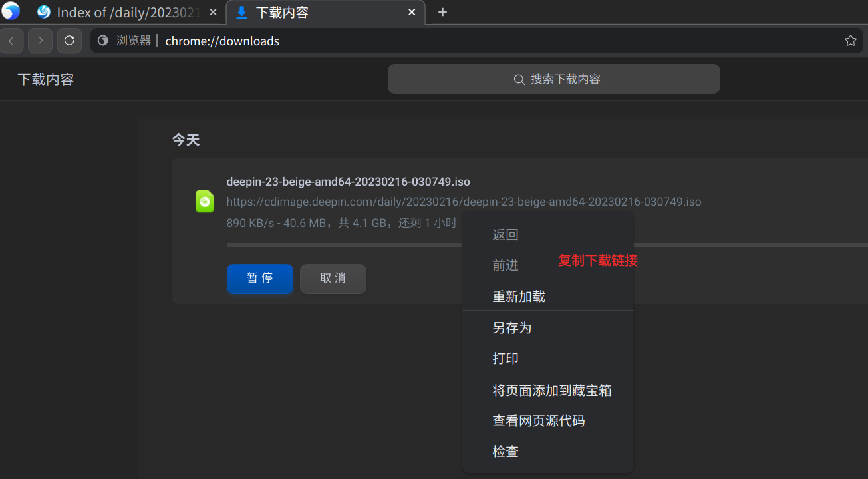Click 查看网页源代码 in the context menu
Image resolution: width=868 pixels, height=479 pixels.
[539, 420]
